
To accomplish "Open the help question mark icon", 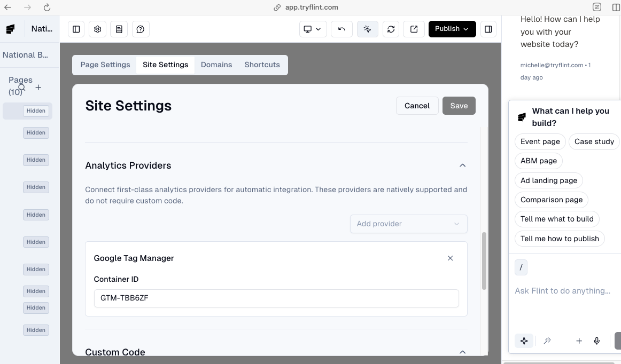I will pos(140,29).
